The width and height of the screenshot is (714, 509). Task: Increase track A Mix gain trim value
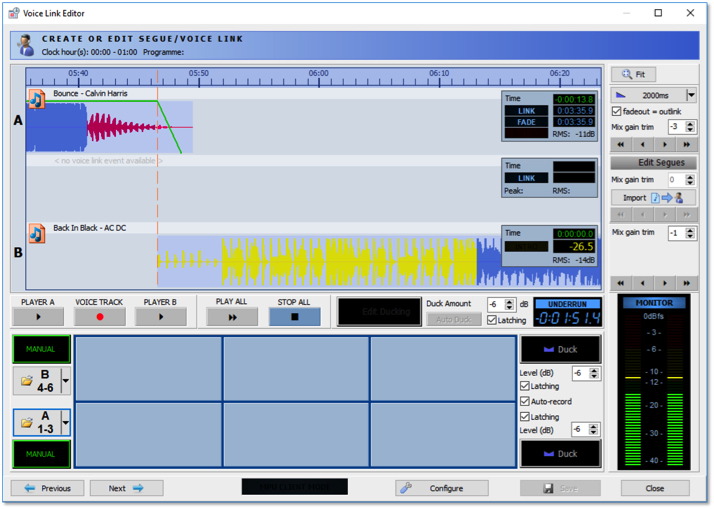pyautogui.click(x=690, y=124)
